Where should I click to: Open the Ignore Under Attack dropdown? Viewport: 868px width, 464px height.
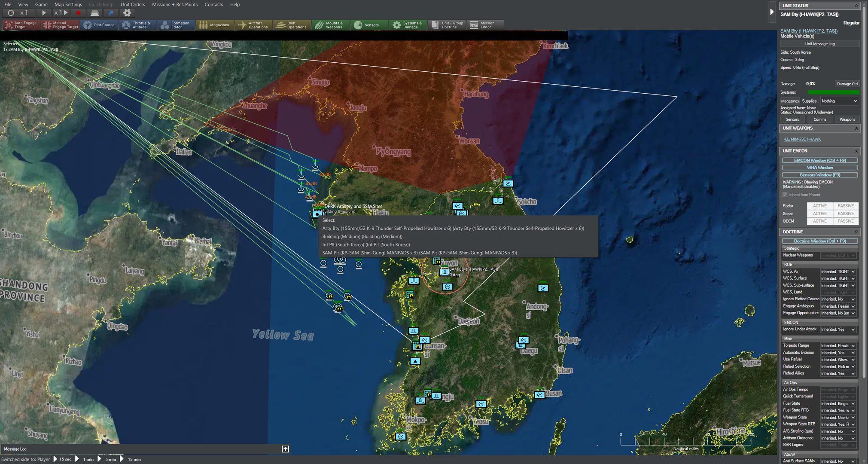click(x=838, y=330)
